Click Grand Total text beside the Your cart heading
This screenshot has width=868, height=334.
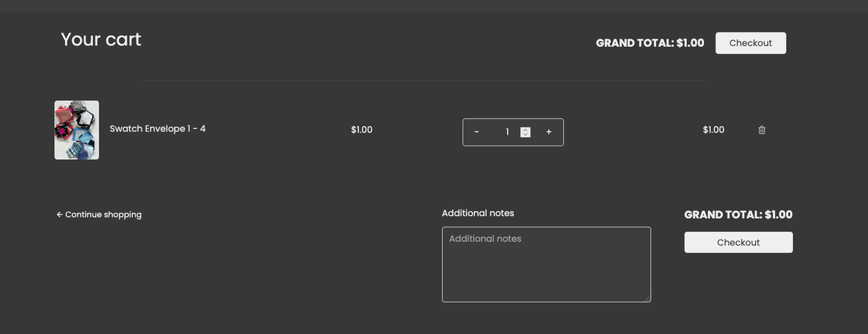[x=650, y=43]
